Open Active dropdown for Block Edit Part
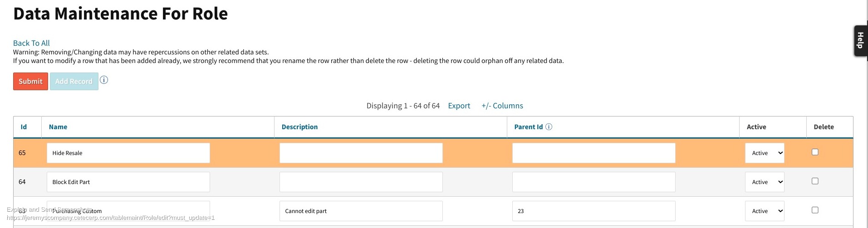 point(765,182)
